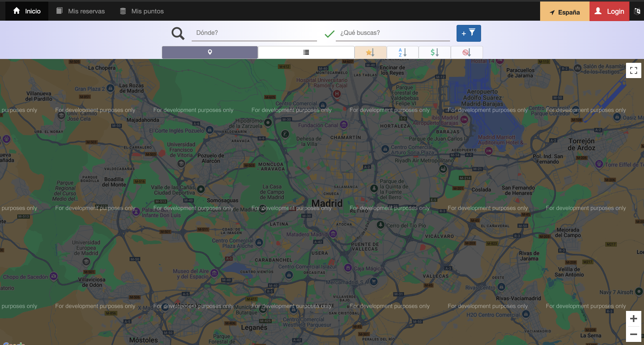Click the magnifying glass search icon
Screen dimensions: 644x345
click(x=178, y=33)
